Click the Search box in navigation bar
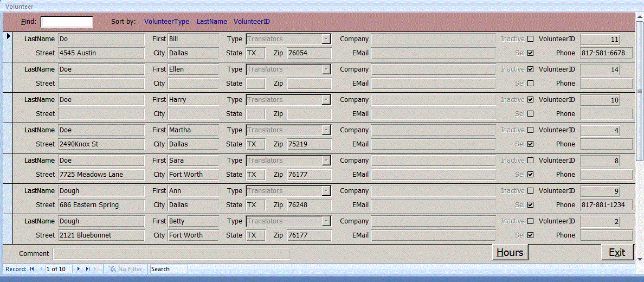Image resolution: width=644 pixels, height=282 pixels. coord(169,269)
